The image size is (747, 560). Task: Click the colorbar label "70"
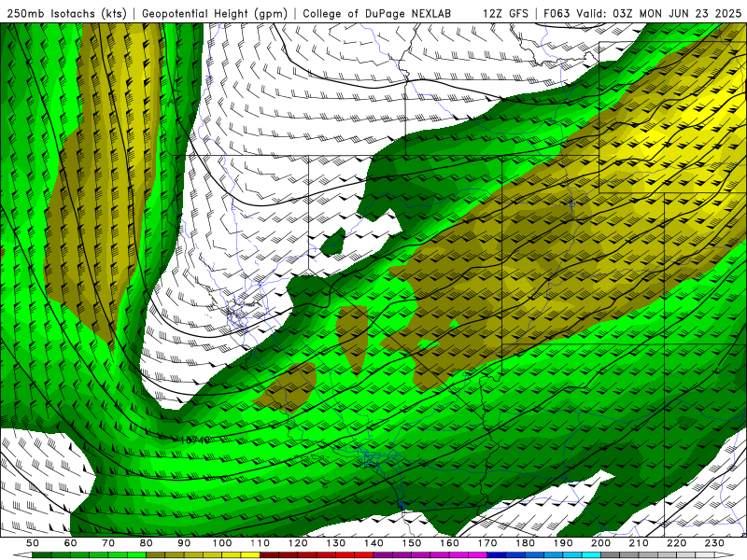coord(108,543)
